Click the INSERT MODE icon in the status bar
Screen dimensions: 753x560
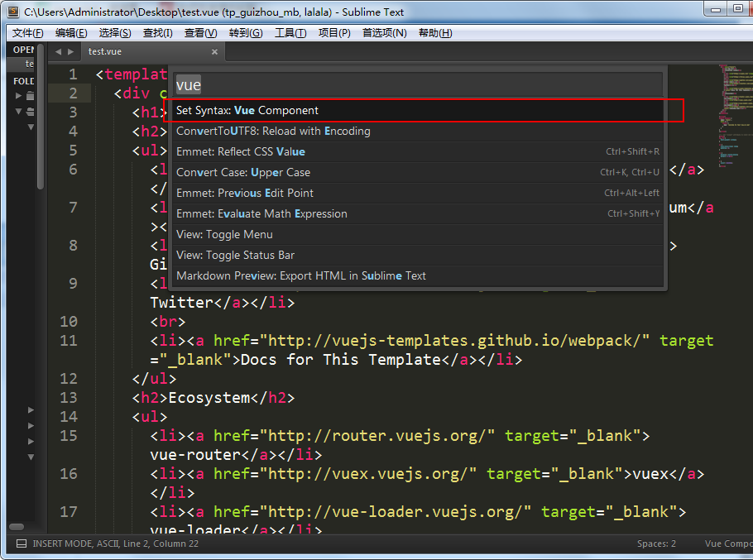coord(22,543)
